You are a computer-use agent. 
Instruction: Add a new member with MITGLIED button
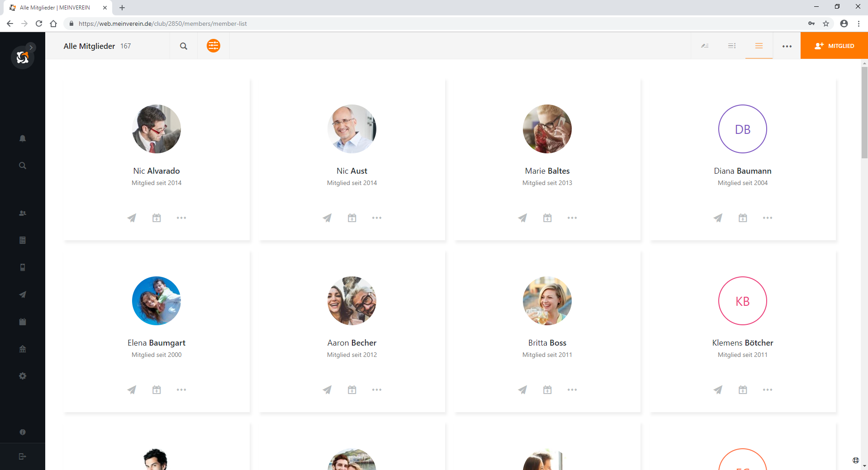coord(834,46)
